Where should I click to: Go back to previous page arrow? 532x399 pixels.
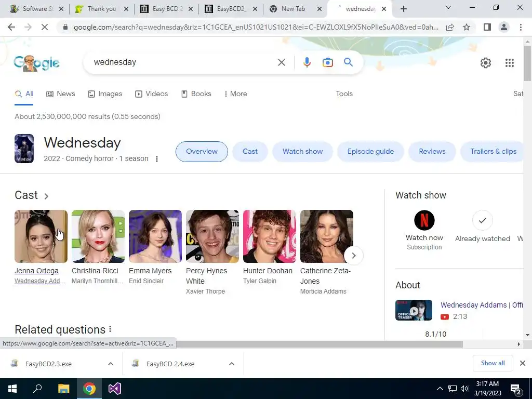(11, 27)
